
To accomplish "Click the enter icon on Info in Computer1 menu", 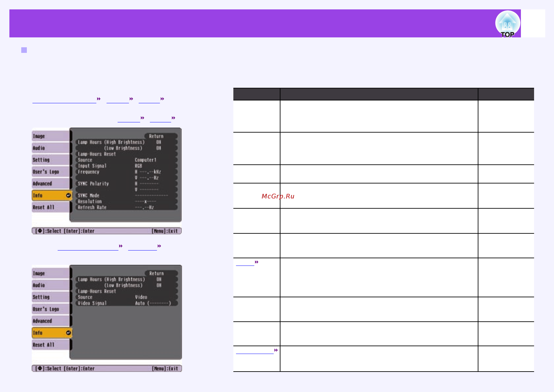I will [x=69, y=195].
